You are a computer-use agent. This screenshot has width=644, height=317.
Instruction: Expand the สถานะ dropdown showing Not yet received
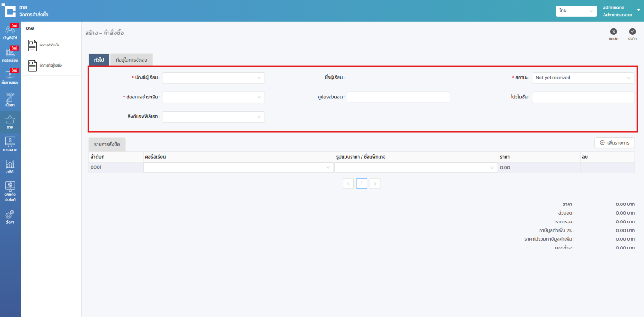click(x=583, y=78)
